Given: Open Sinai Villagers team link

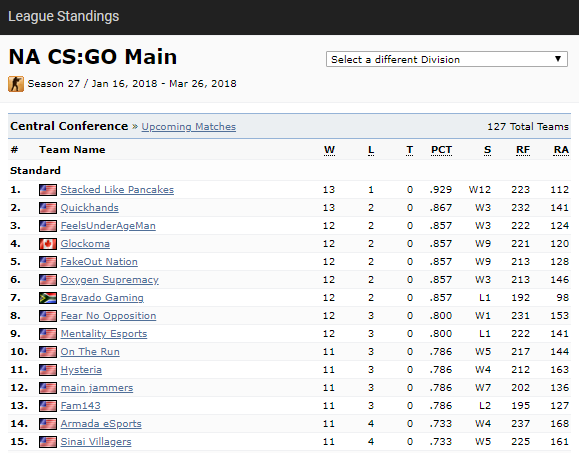Looking at the screenshot, I should point(96,442).
